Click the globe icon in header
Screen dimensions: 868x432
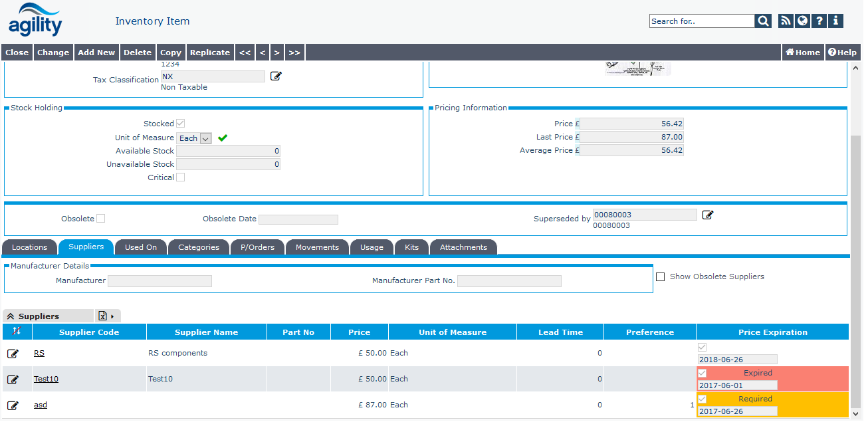803,21
